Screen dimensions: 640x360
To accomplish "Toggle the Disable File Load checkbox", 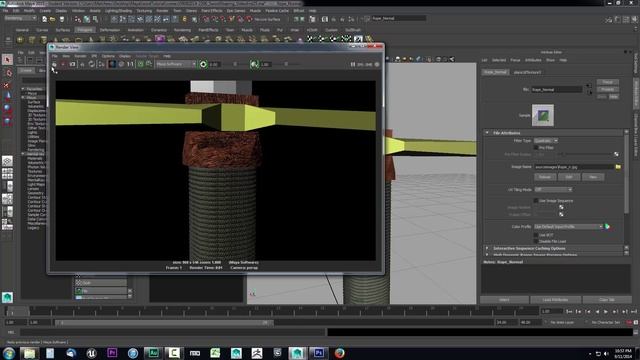I will [x=536, y=241].
